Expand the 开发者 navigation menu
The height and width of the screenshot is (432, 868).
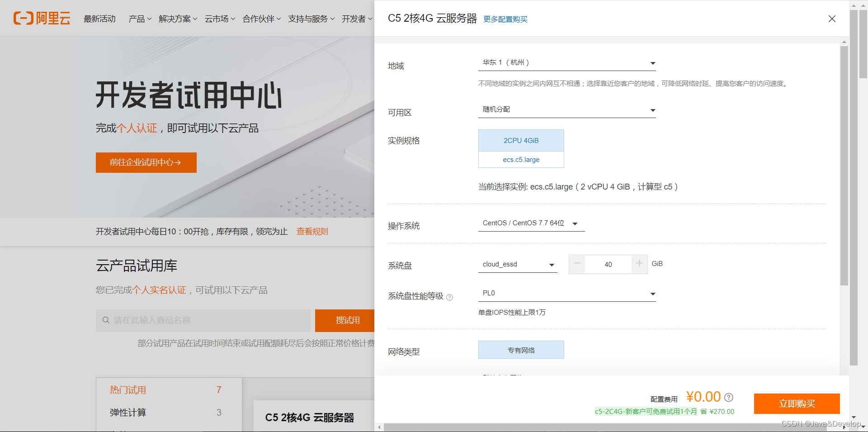[357, 19]
